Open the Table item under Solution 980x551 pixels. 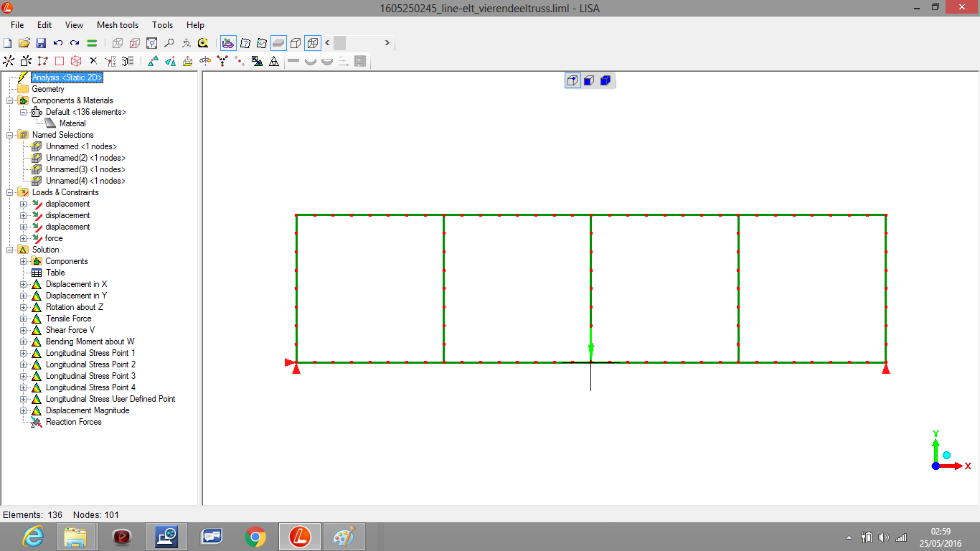click(55, 273)
